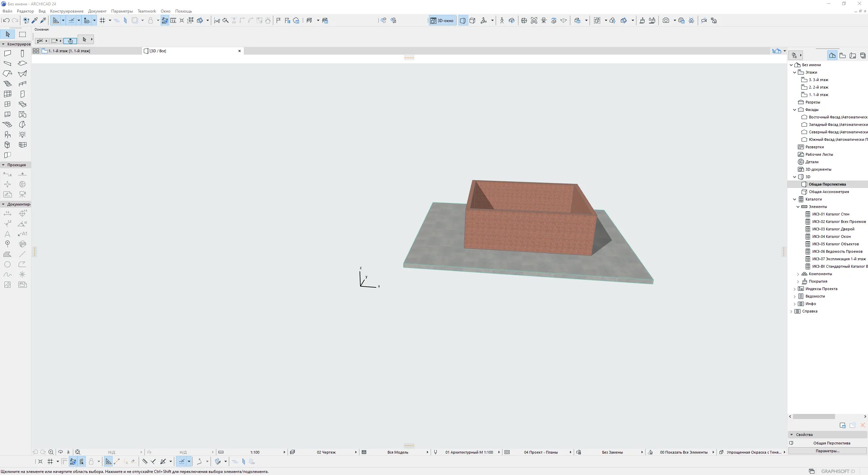Toggle snap guides button in bottom toolbar
868x475 pixels.
[182, 461]
